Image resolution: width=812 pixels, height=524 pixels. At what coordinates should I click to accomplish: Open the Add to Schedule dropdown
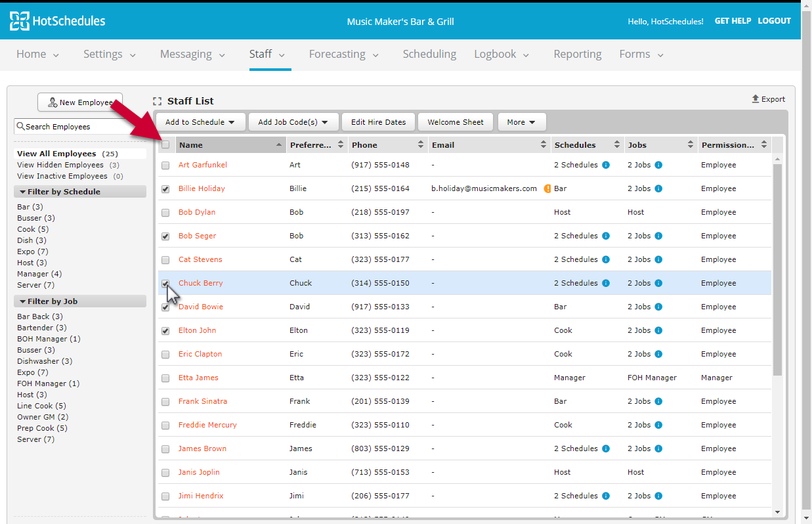click(x=200, y=122)
